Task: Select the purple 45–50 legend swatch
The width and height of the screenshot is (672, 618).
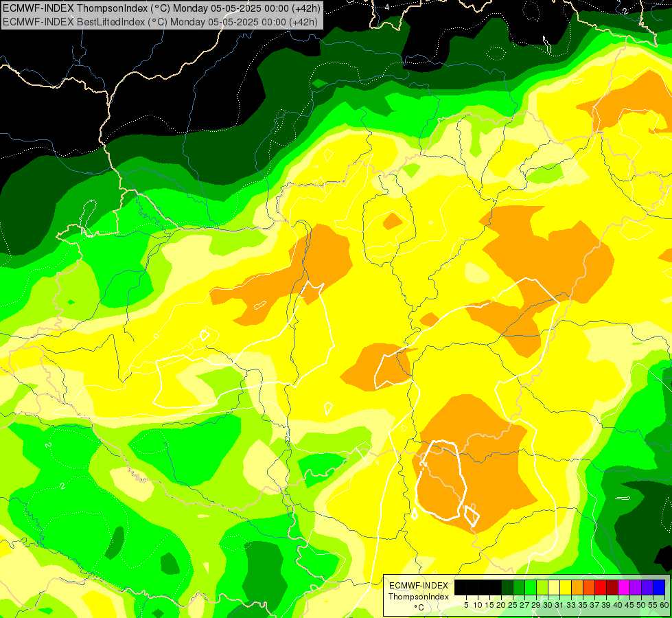Action: pos(636,587)
